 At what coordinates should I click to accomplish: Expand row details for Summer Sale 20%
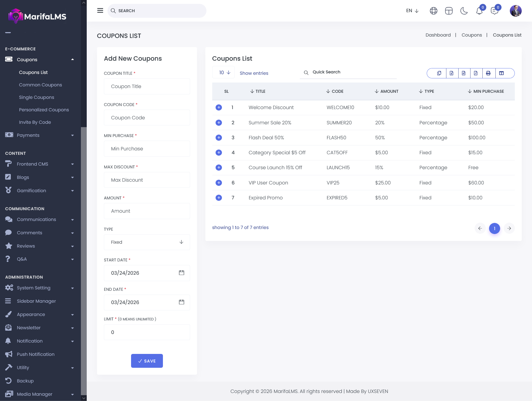click(219, 123)
